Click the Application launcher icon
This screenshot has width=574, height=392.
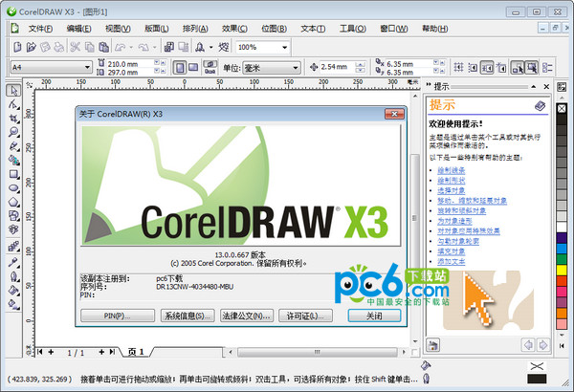coord(200,47)
